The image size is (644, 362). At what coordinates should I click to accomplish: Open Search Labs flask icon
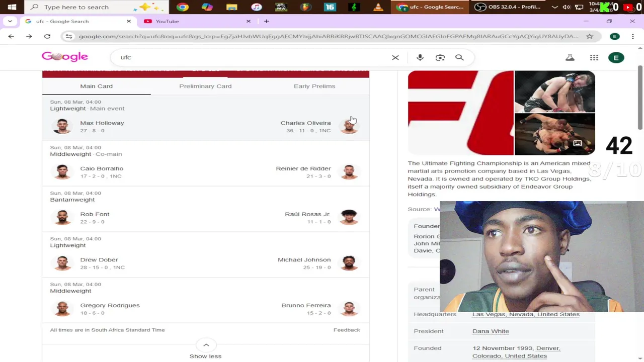570,57
